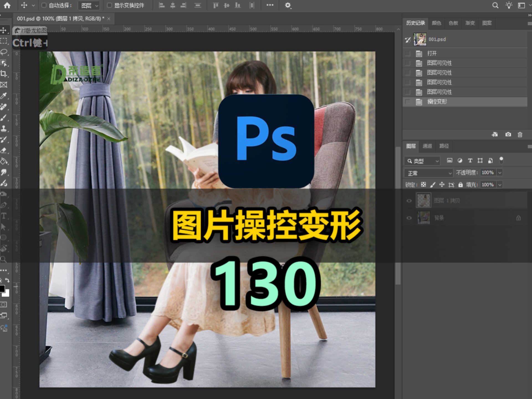Switch to the 渐变 tab

pyautogui.click(x=470, y=23)
